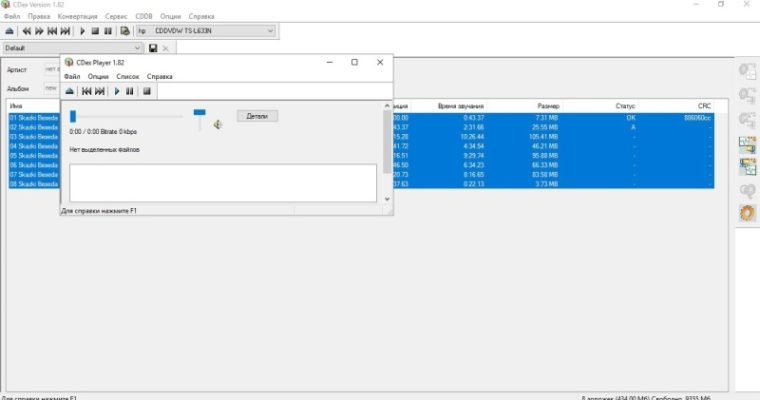
Task: Click the save profile floppy disk icon
Action: [x=152, y=48]
